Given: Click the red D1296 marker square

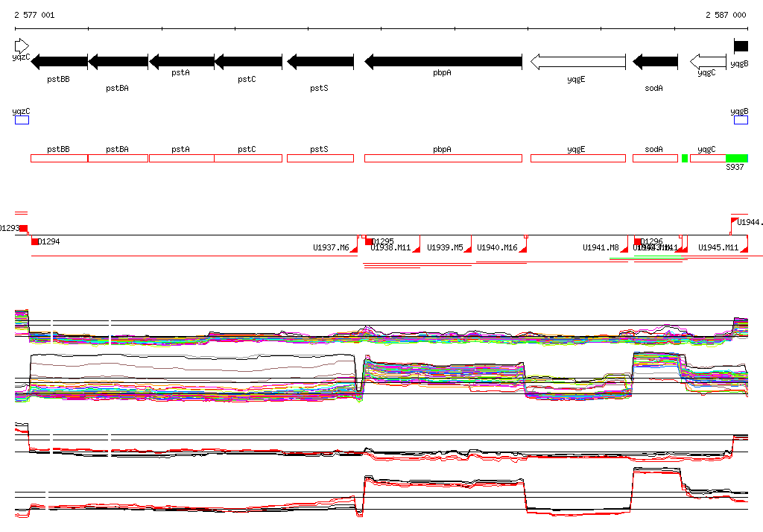Looking at the screenshot, I should point(638,241).
